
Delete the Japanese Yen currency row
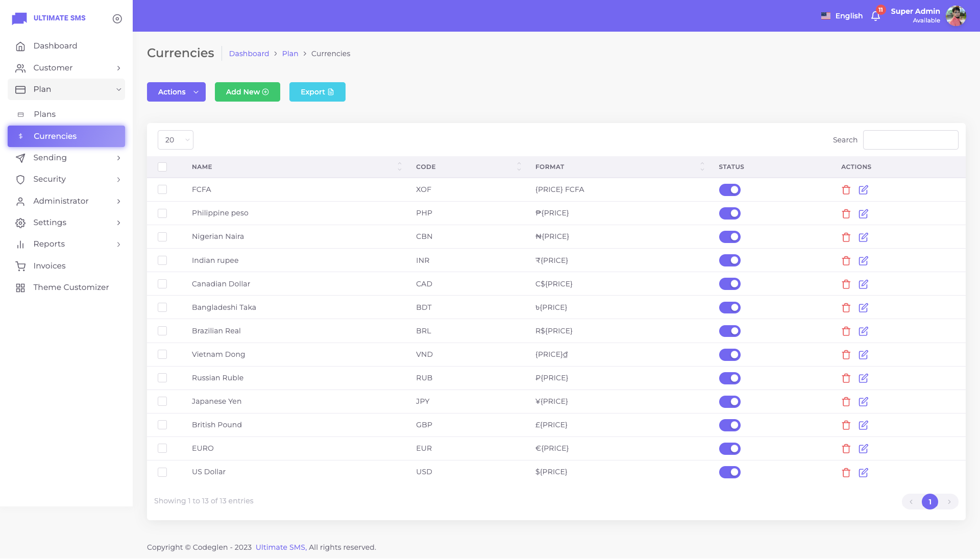click(846, 402)
